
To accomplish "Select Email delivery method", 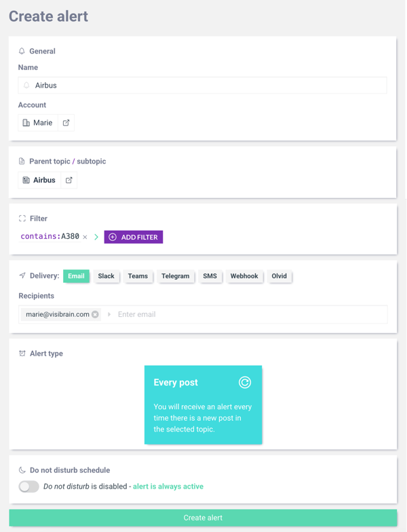I will (76, 276).
